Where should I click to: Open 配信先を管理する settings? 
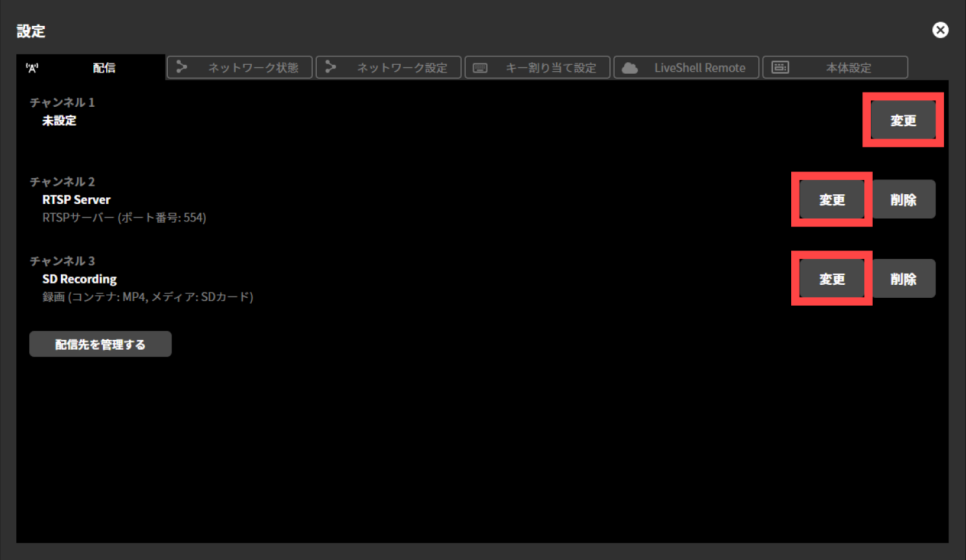pos(100,344)
